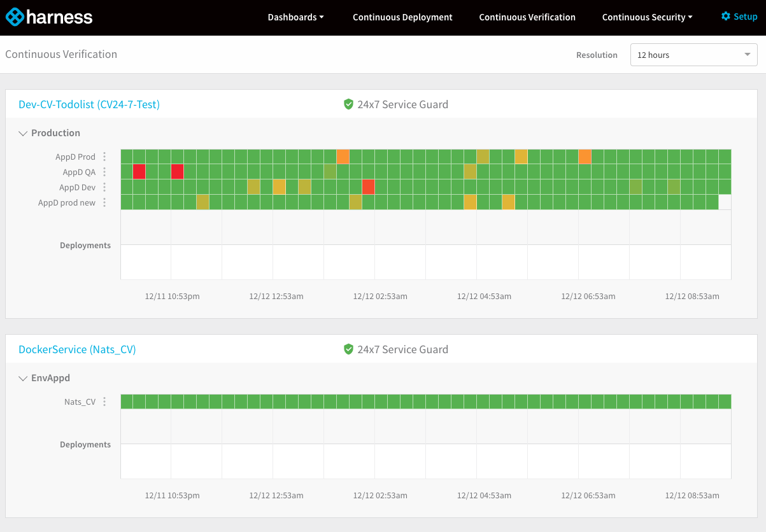Click the Nats_CV row label
The height and width of the screenshot is (532, 766).
(x=80, y=402)
